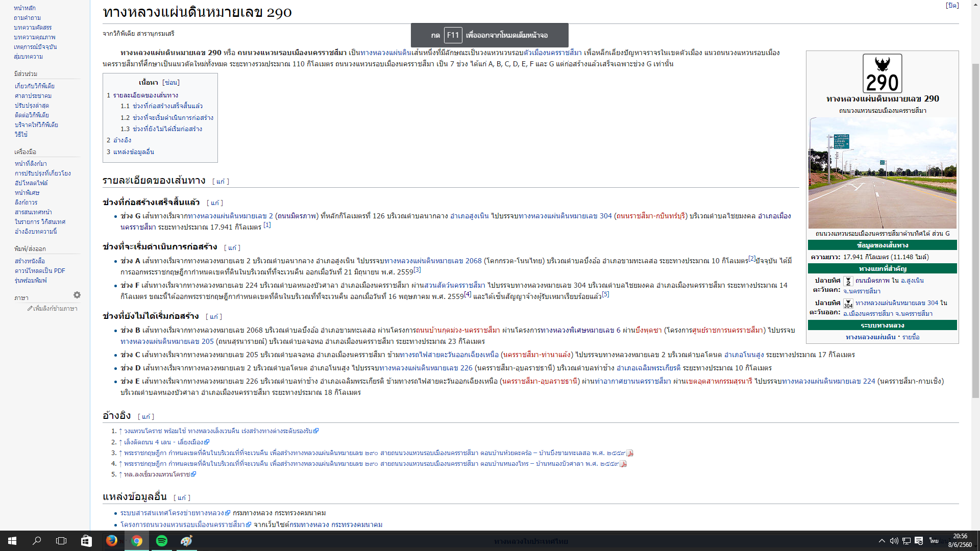The width and height of the screenshot is (980, 551).
Task: Open ทางหลวงแผ่นดินหมายเลข 304 link in infobox
Action: pos(897,303)
